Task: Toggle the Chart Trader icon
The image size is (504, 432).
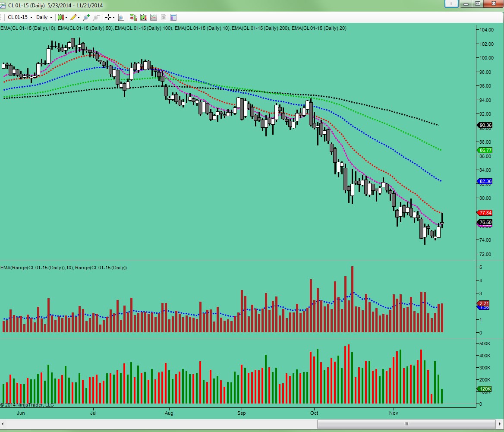Action: [133, 17]
